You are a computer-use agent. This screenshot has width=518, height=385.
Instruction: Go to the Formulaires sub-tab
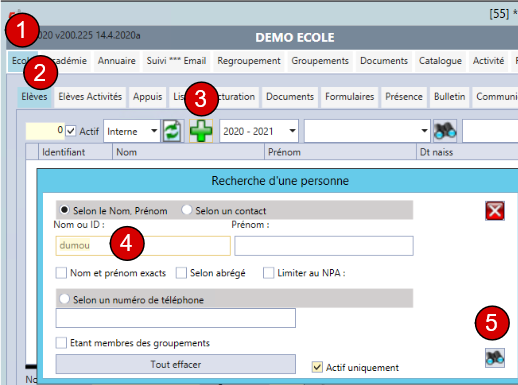pos(350,97)
